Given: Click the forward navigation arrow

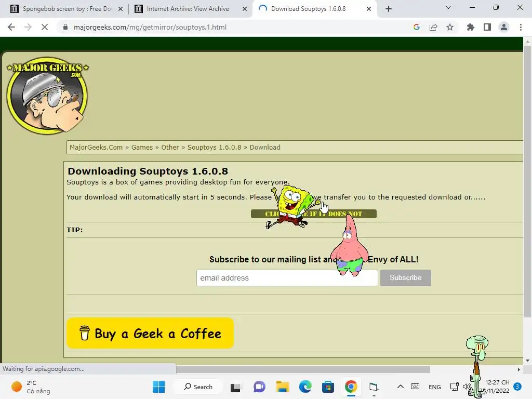Looking at the screenshot, I should click(28, 27).
